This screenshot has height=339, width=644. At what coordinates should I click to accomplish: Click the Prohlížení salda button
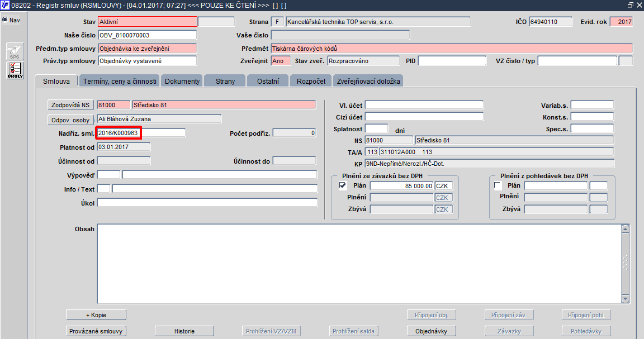354,331
